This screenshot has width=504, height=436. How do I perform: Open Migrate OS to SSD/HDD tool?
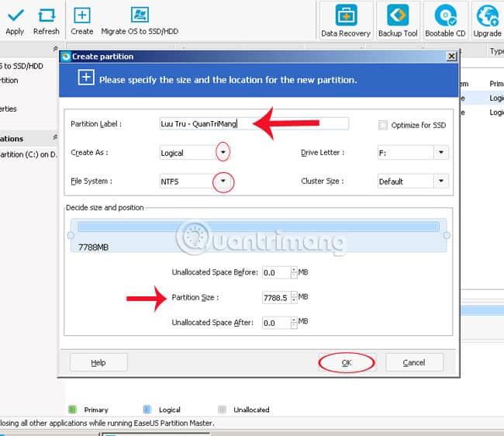coord(140,15)
